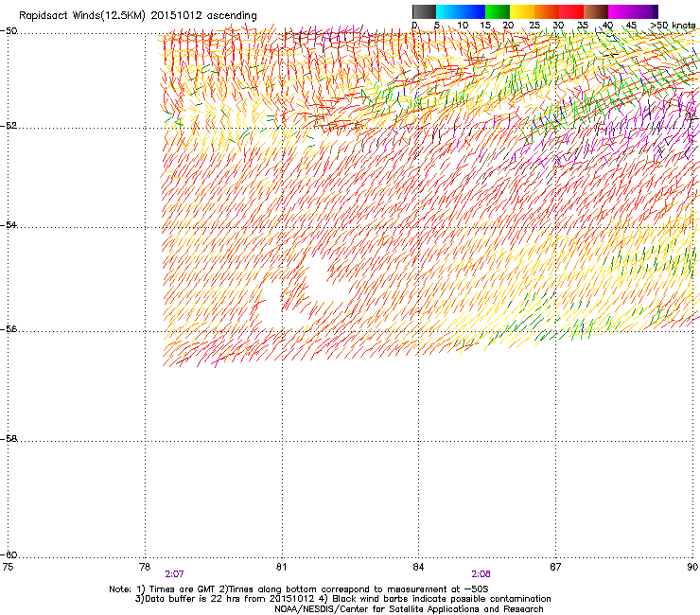Click the orange 25-30 knots color segment
This screenshot has height=615, width=700.
[x=547, y=11]
